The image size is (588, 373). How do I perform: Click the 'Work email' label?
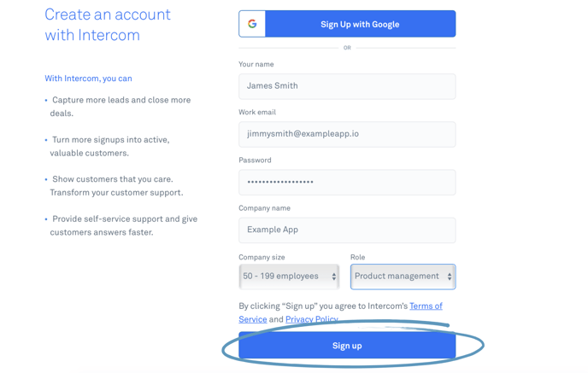(x=257, y=112)
